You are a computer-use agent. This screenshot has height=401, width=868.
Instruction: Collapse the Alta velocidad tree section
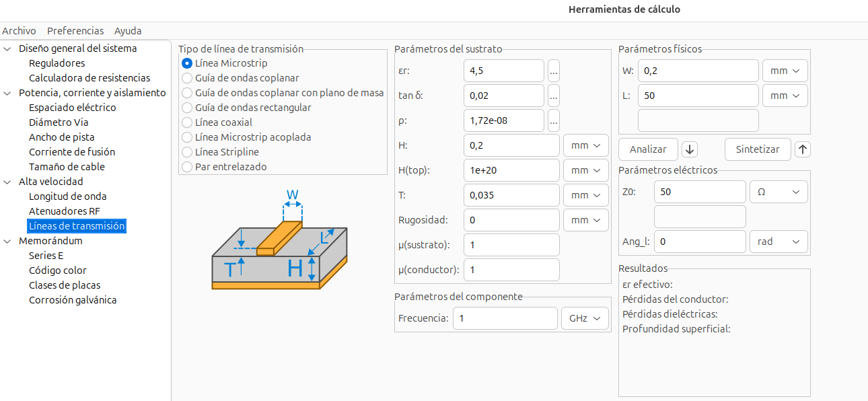click(x=7, y=182)
